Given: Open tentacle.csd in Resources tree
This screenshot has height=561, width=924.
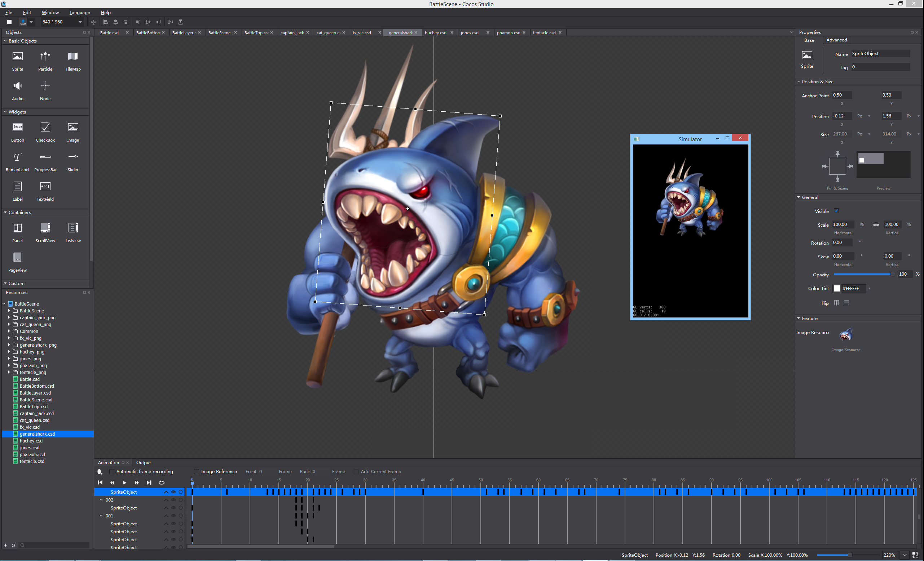Looking at the screenshot, I should (x=32, y=461).
